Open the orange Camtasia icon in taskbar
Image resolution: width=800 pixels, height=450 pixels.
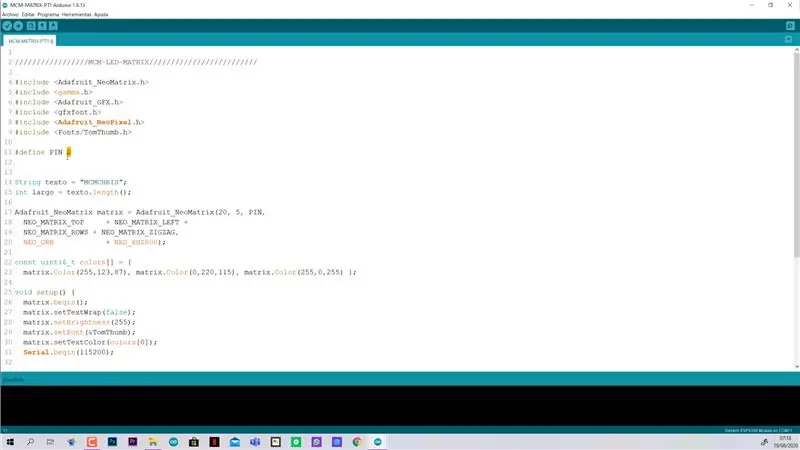[92, 442]
